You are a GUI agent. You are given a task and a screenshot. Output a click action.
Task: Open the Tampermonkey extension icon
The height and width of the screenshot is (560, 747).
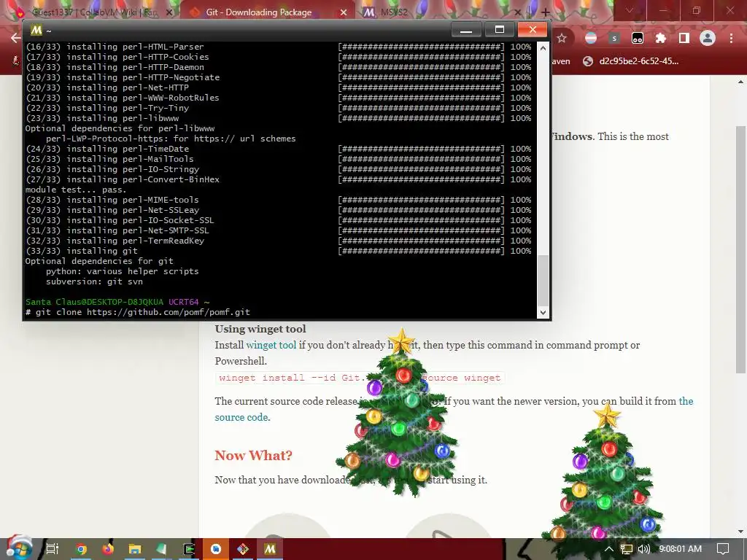coord(638,38)
